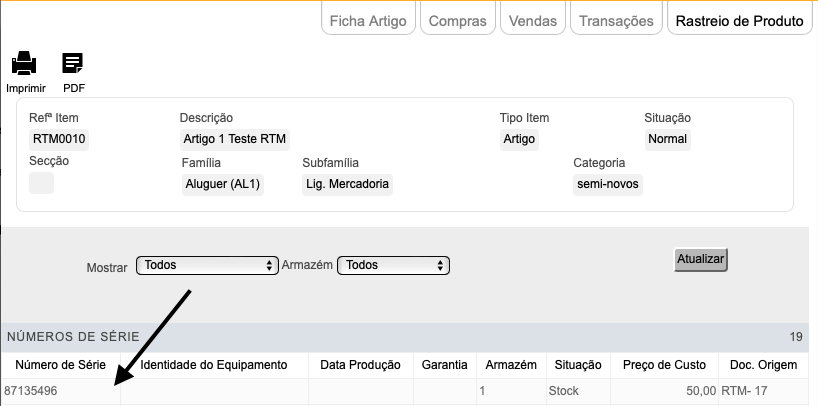
Task: Click the Refª Item field RTM0010
Action: [59, 139]
